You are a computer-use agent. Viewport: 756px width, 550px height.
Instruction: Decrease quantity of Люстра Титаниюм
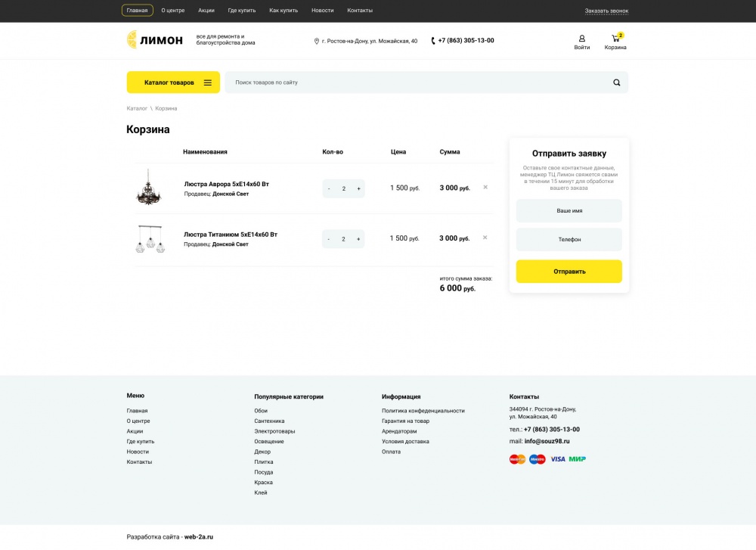pyautogui.click(x=329, y=239)
